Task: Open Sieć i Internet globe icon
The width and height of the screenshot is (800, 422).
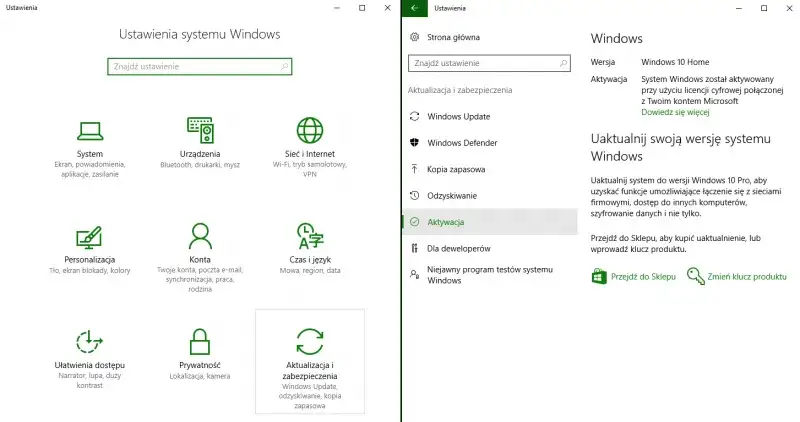Action: (x=310, y=130)
